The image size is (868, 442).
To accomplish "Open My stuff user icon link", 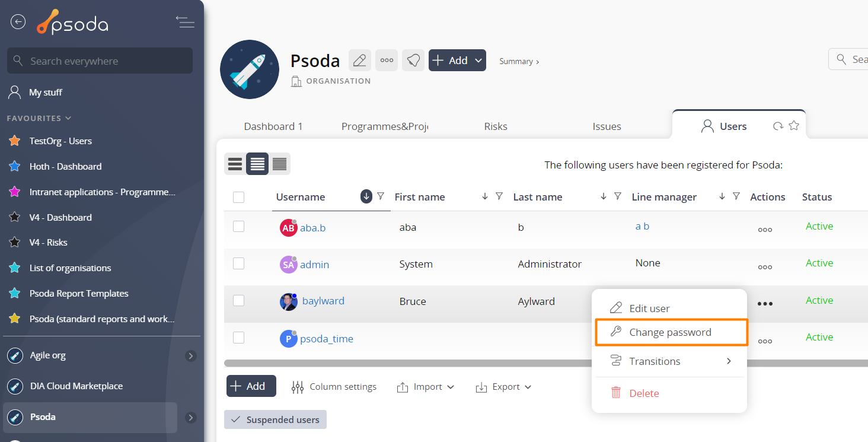I will point(14,93).
